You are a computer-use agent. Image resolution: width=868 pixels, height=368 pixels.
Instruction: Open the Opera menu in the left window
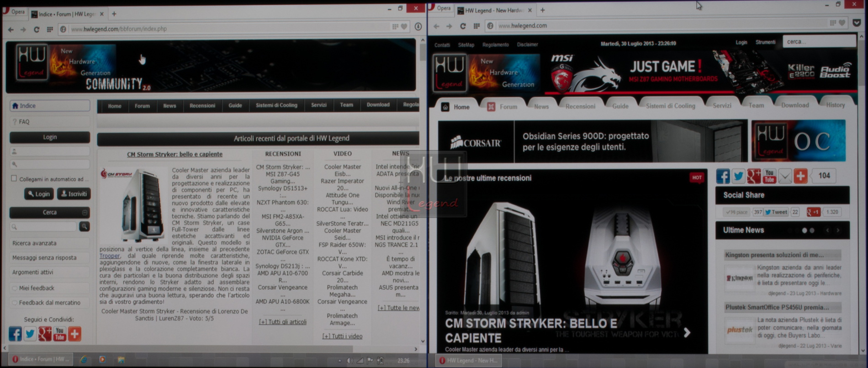click(x=15, y=12)
